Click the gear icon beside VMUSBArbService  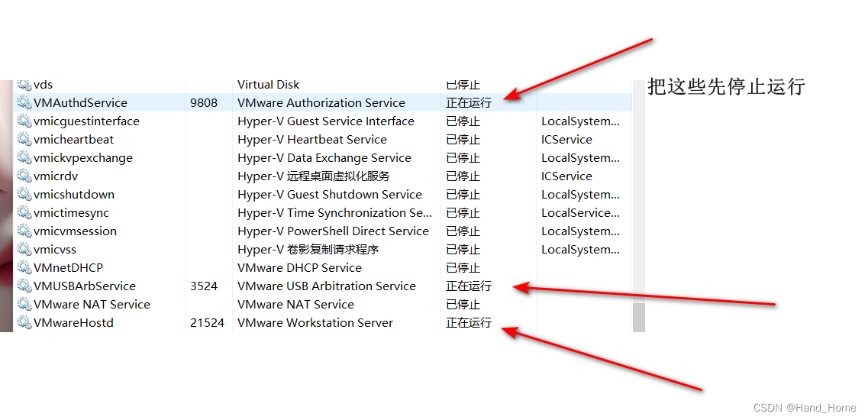[x=24, y=286]
